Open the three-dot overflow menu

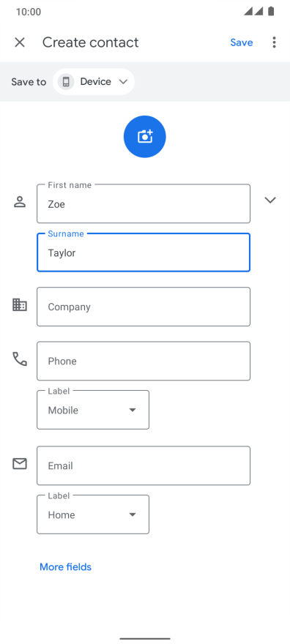(274, 42)
